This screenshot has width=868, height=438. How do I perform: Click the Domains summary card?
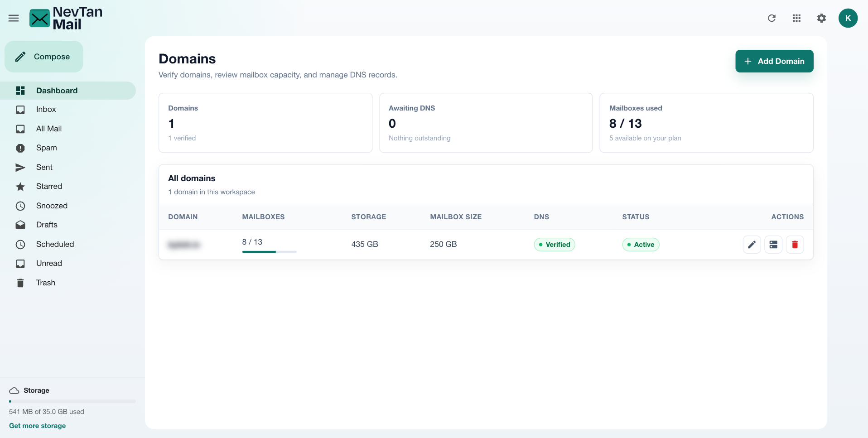265,123
